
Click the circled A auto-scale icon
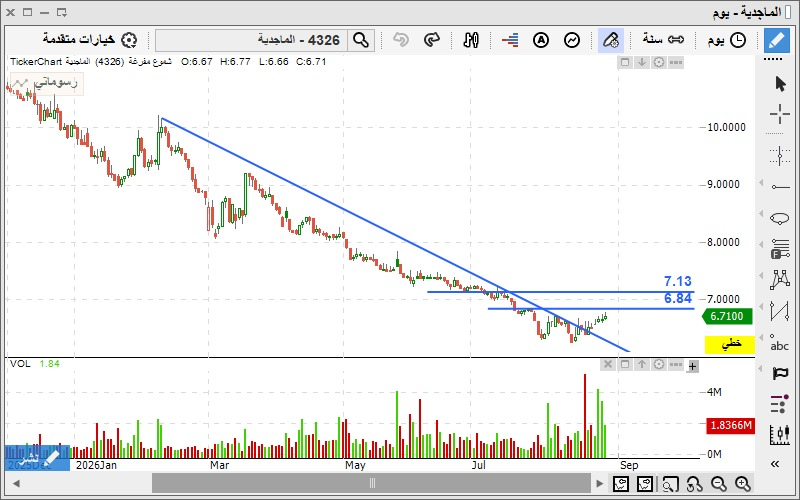541,40
